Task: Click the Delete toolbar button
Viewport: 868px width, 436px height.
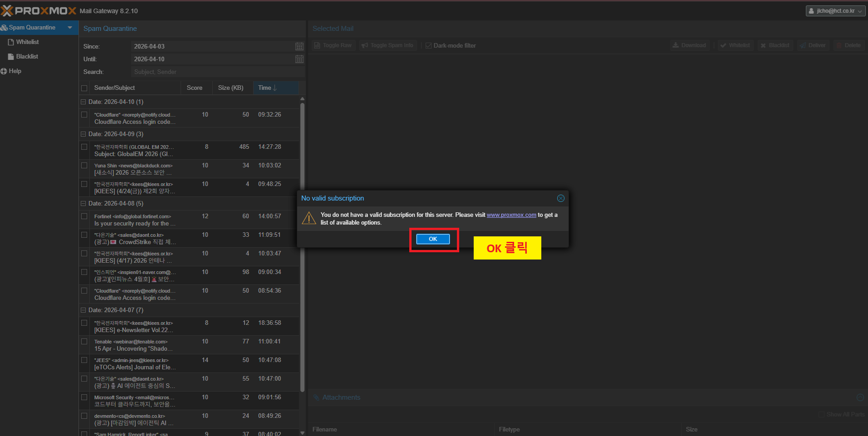Action: pyautogui.click(x=848, y=45)
